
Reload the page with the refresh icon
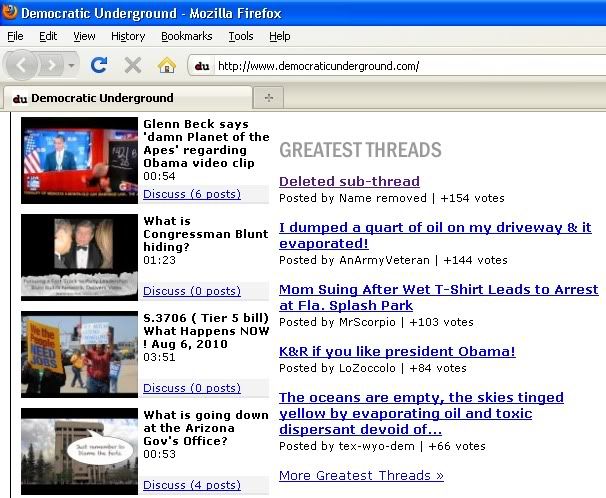pos(99,65)
